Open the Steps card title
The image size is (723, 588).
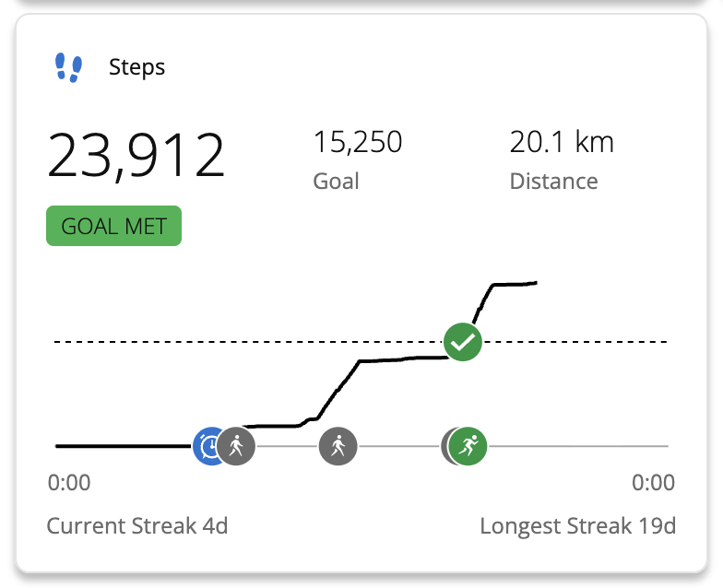[136, 67]
